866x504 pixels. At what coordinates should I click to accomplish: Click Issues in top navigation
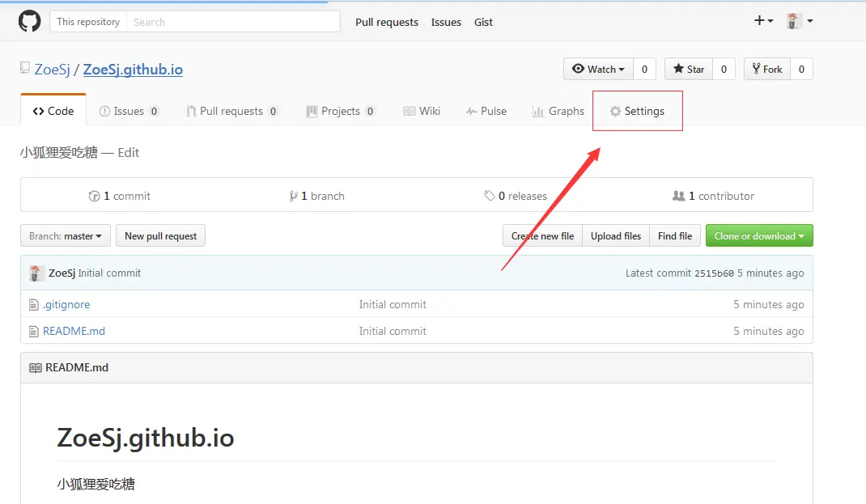click(446, 22)
